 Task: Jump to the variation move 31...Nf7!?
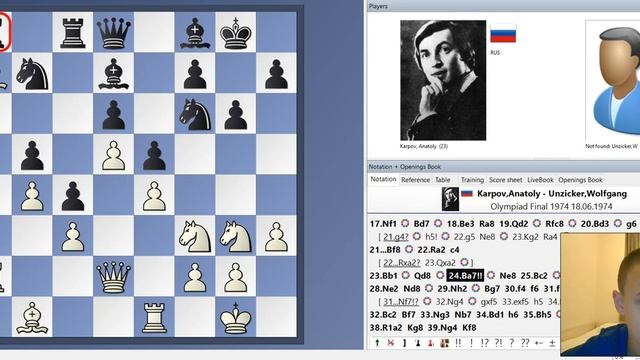pyautogui.click(x=401, y=302)
